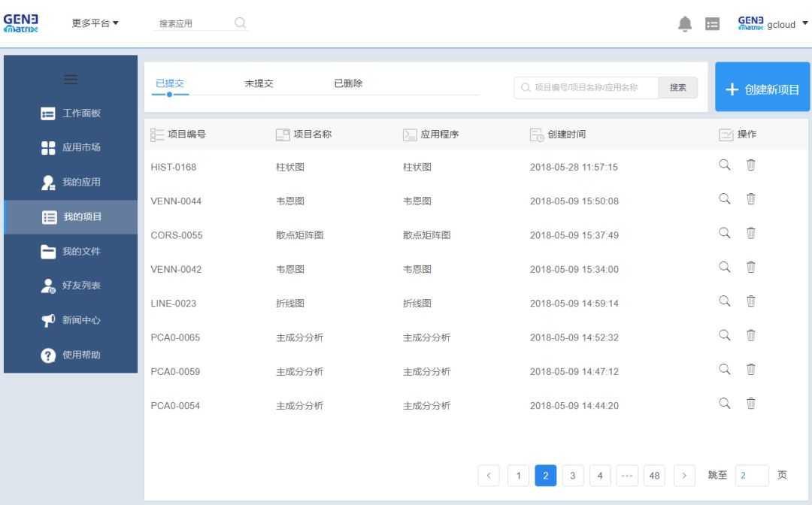812x505 pixels.
Task: Go to next page with right arrow
Action: pyautogui.click(x=684, y=476)
